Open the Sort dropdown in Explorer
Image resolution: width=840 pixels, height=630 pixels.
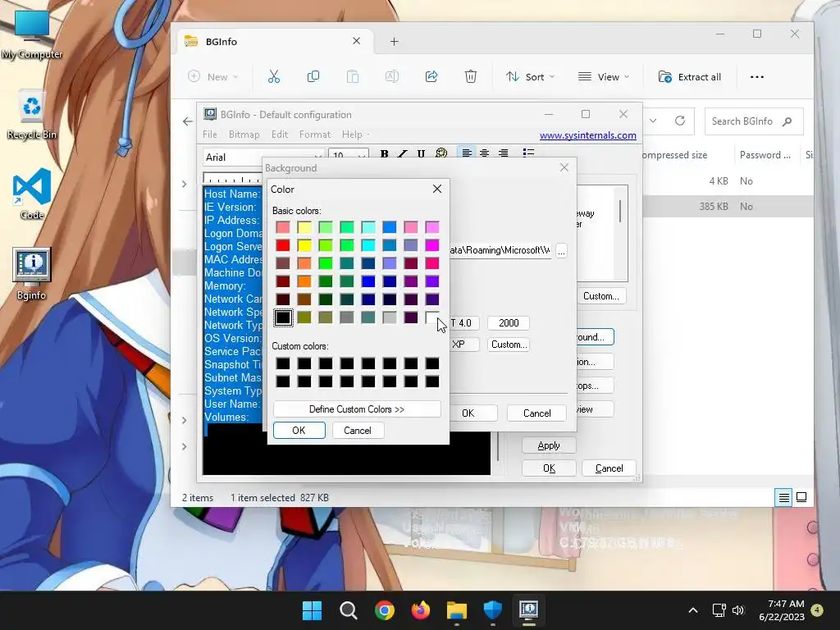(x=531, y=76)
